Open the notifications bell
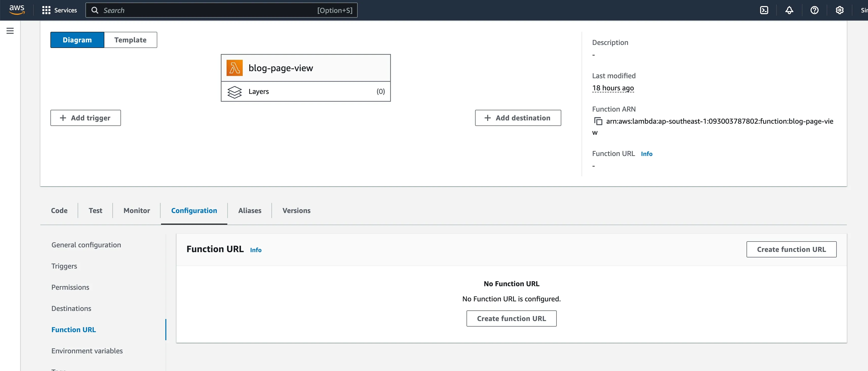The image size is (868, 371). click(x=789, y=10)
